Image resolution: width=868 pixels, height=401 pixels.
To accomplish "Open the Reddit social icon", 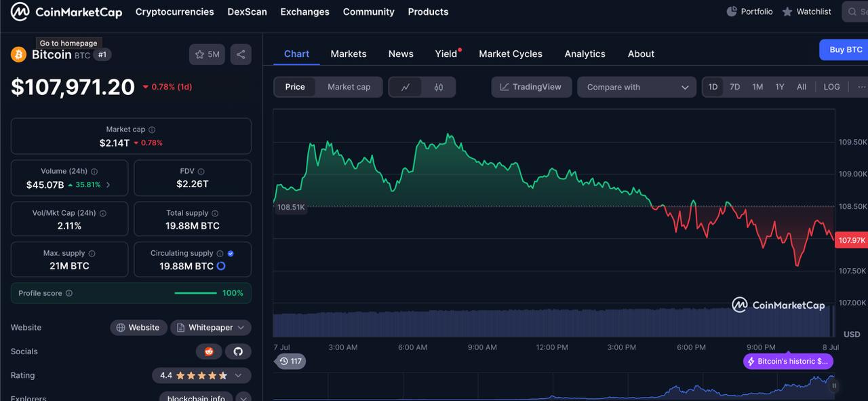I will point(209,351).
